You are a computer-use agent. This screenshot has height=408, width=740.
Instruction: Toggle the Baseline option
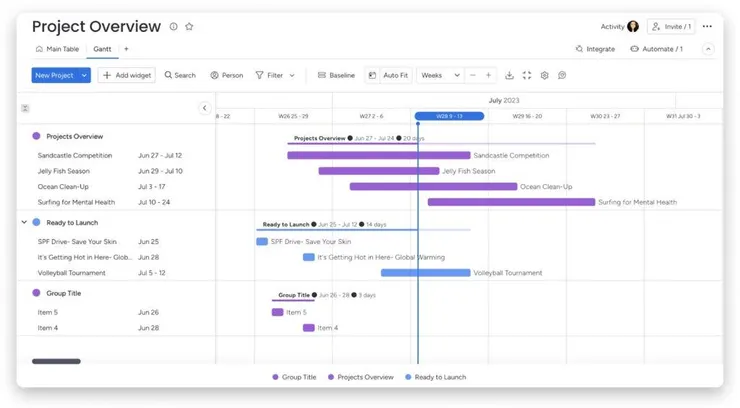(336, 75)
